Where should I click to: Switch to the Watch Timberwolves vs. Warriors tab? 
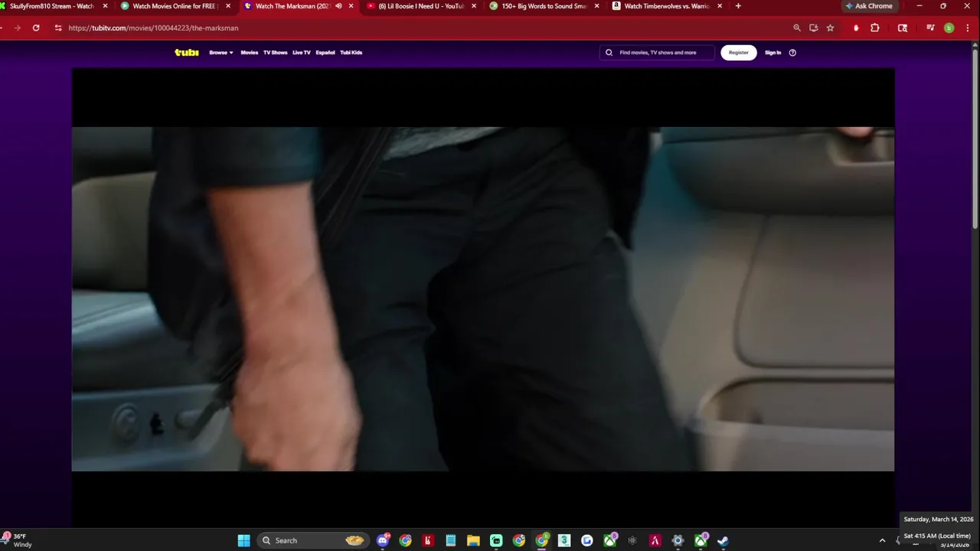pos(666,6)
